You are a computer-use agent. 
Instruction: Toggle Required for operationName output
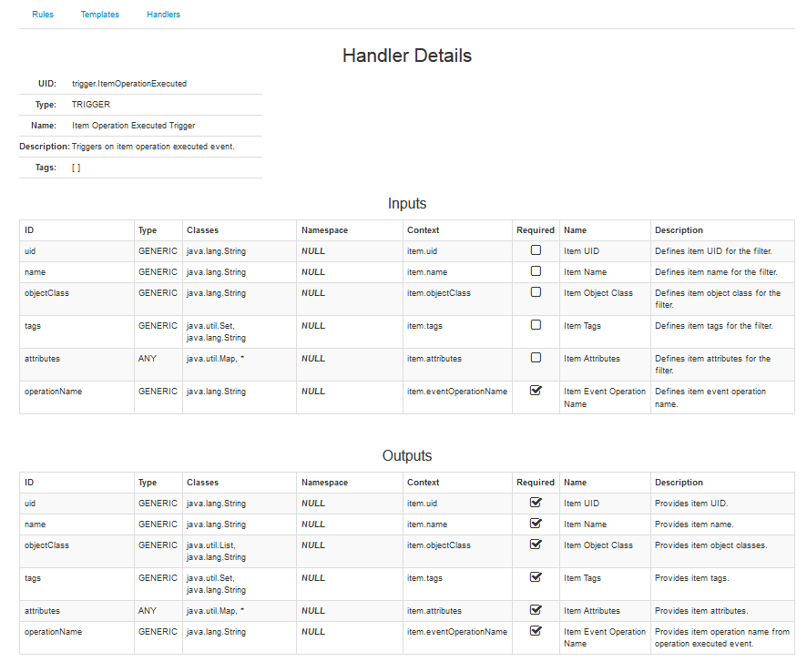[536, 631]
